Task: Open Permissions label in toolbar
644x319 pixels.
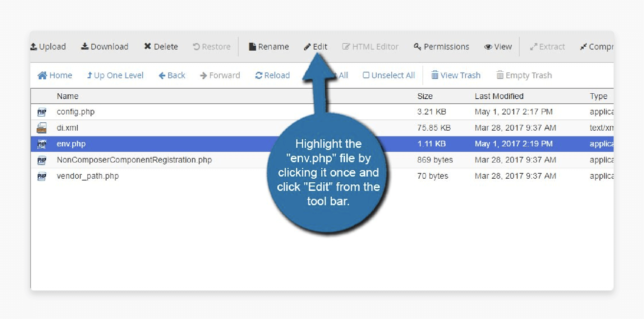Action: coord(446,47)
